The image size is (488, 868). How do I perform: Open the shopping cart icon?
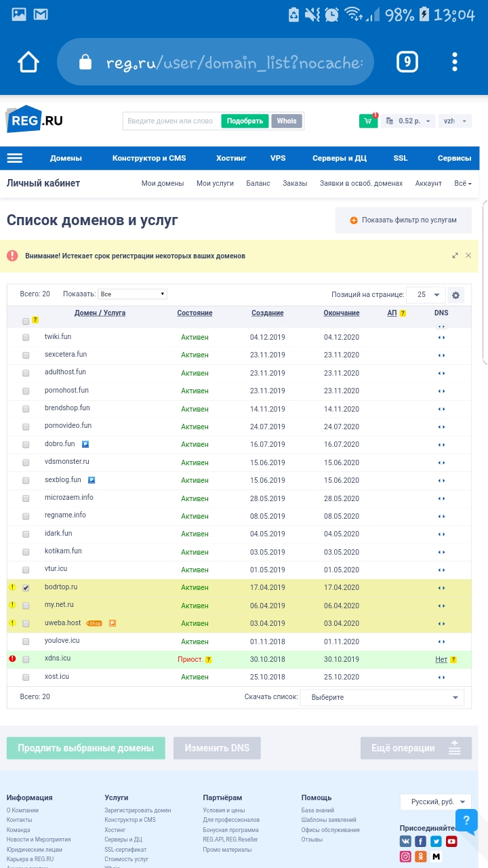[x=368, y=121]
